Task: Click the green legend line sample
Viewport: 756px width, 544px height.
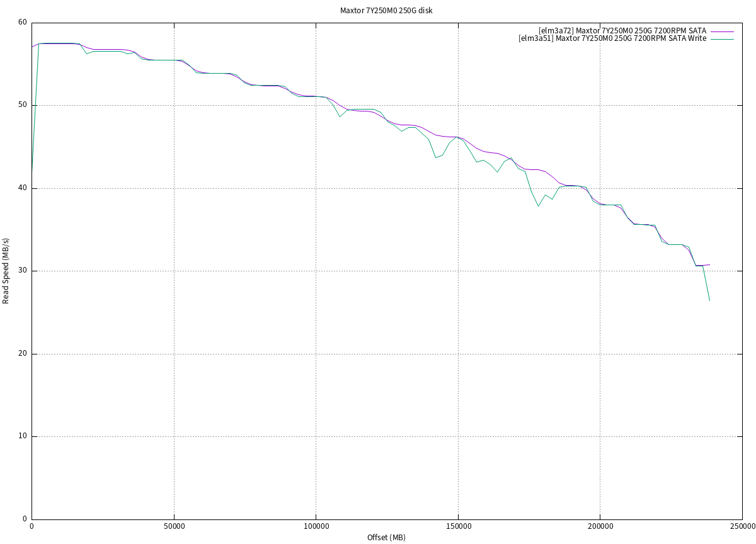Action: (x=723, y=38)
